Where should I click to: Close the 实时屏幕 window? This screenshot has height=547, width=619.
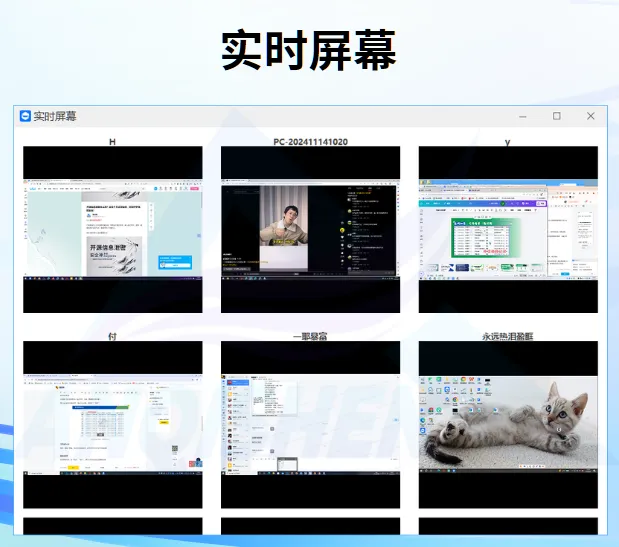click(x=591, y=116)
